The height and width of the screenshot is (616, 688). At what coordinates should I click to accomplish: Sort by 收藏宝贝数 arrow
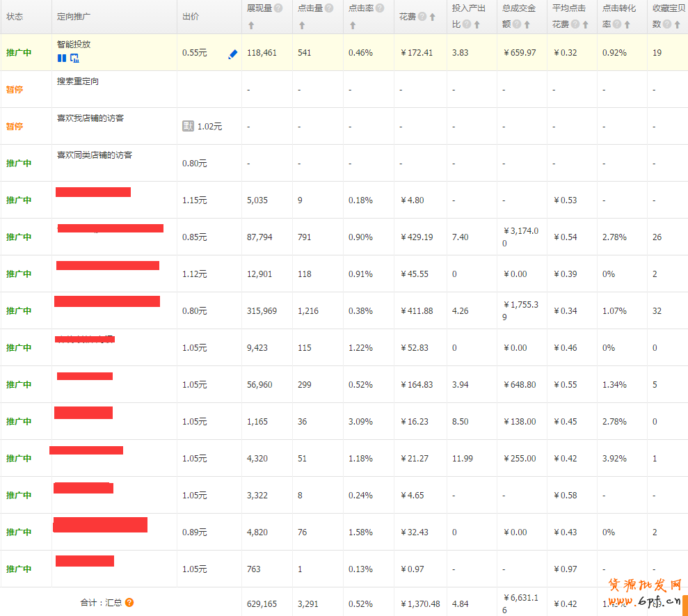pos(678,25)
